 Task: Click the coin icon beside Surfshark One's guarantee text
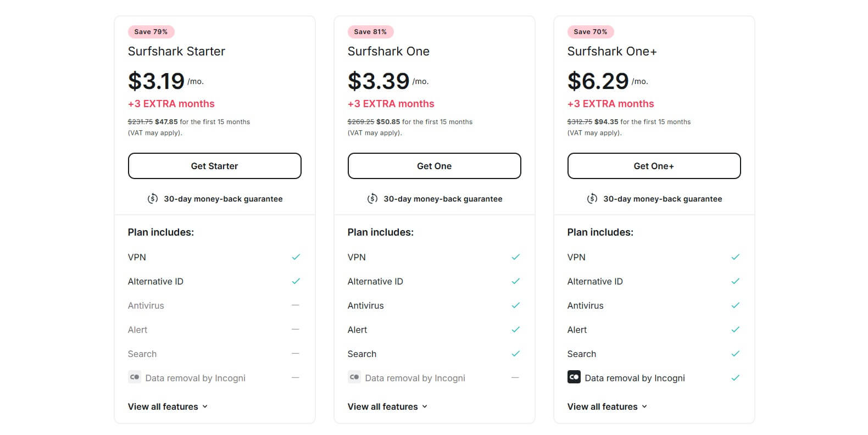pyautogui.click(x=372, y=198)
